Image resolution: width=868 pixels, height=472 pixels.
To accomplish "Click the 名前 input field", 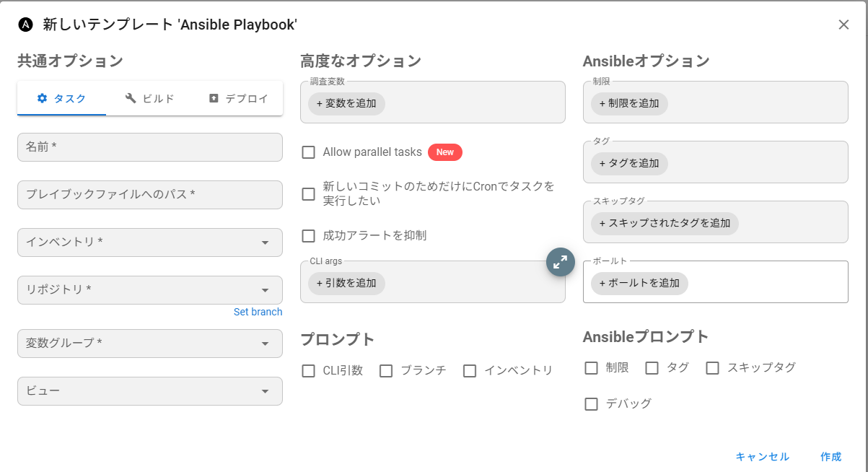I will (x=149, y=147).
